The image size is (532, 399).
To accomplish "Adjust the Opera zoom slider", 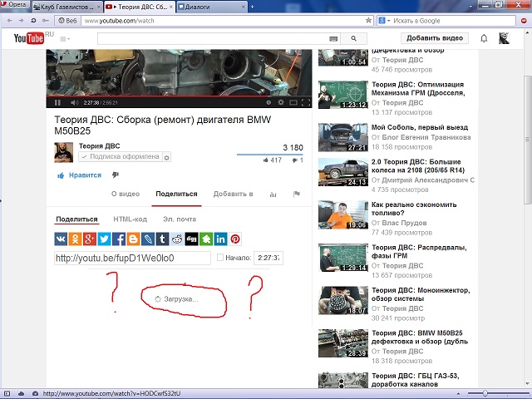I will [485, 393].
